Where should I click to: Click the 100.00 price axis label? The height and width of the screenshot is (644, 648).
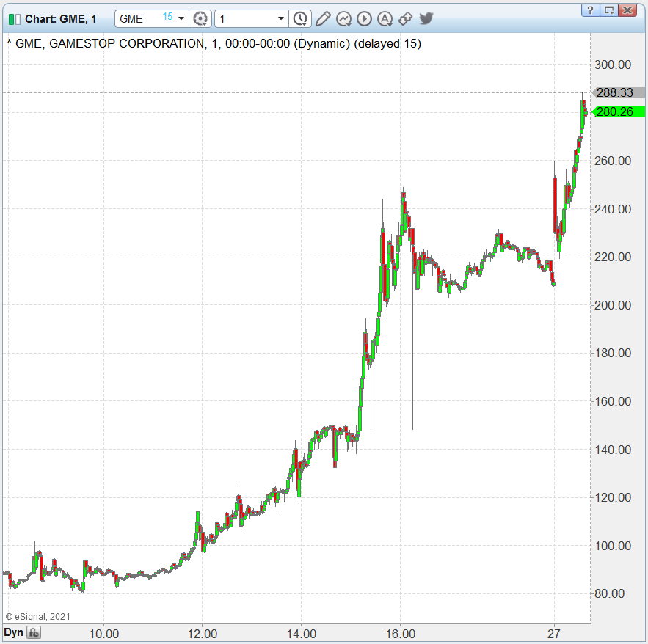pos(613,546)
